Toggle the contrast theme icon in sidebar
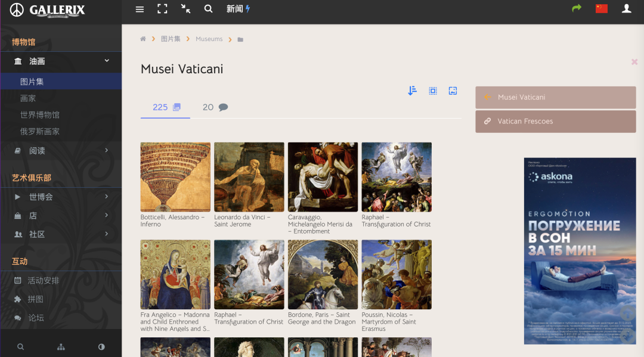The image size is (644, 357). click(x=101, y=347)
